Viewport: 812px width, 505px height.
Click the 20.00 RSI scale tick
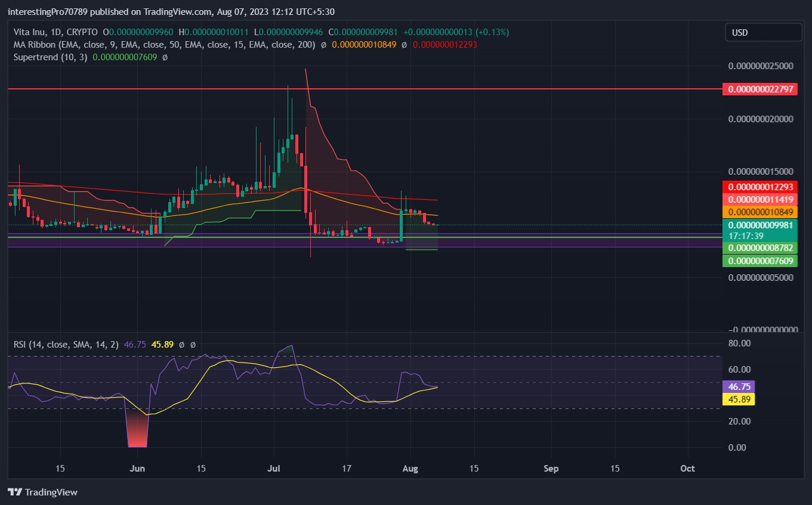[739, 421]
